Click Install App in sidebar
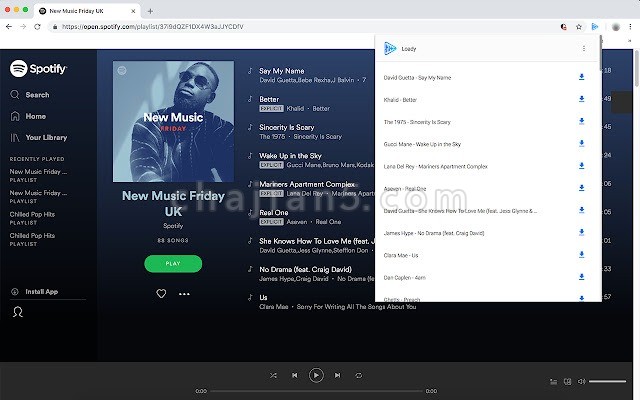640x400 pixels. [x=35, y=291]
